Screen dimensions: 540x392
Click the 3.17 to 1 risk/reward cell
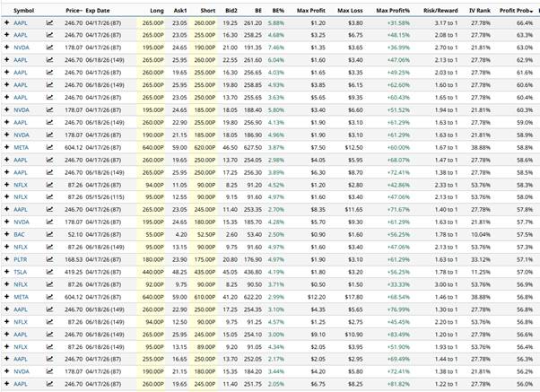tap(446, 22)
